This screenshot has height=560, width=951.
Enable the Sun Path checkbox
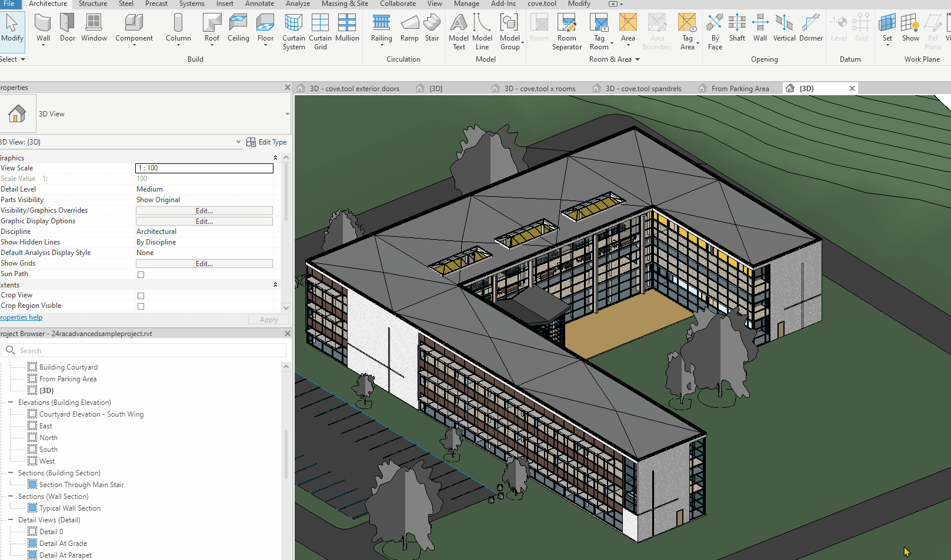[140, 274]
